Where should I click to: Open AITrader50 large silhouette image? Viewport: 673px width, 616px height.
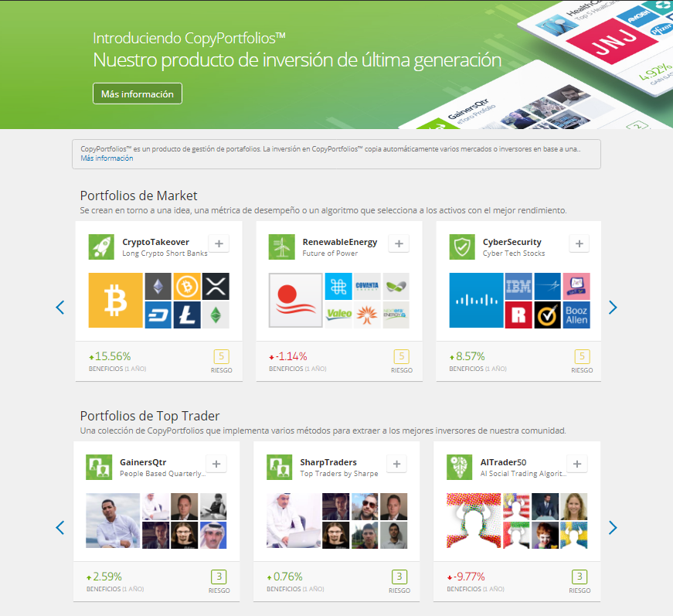474,521
